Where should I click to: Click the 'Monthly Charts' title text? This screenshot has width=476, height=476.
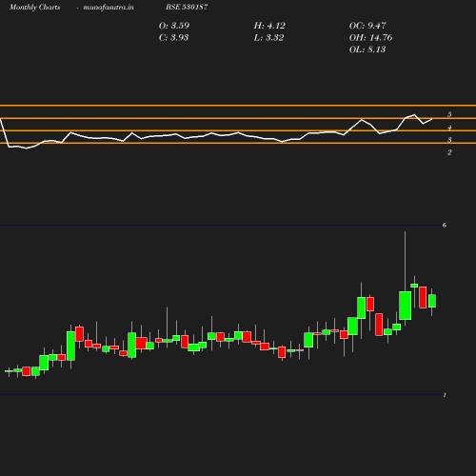click(35, 8)
